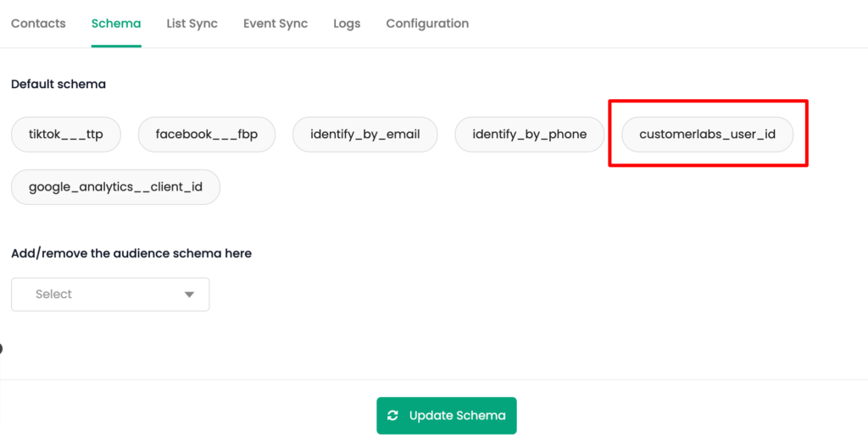Select the google_analytics__client_id chip
The width and height of the screenshot is (868, 448).
tap(115, 187)
